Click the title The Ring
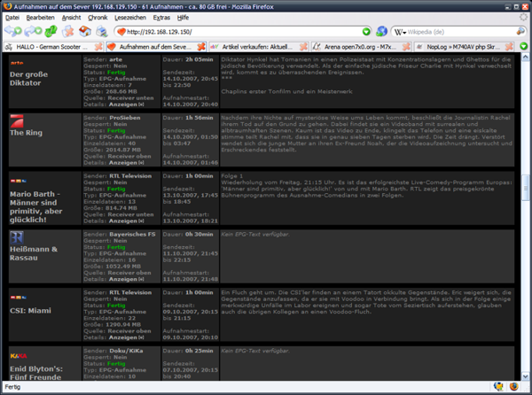 pos(26,133)
